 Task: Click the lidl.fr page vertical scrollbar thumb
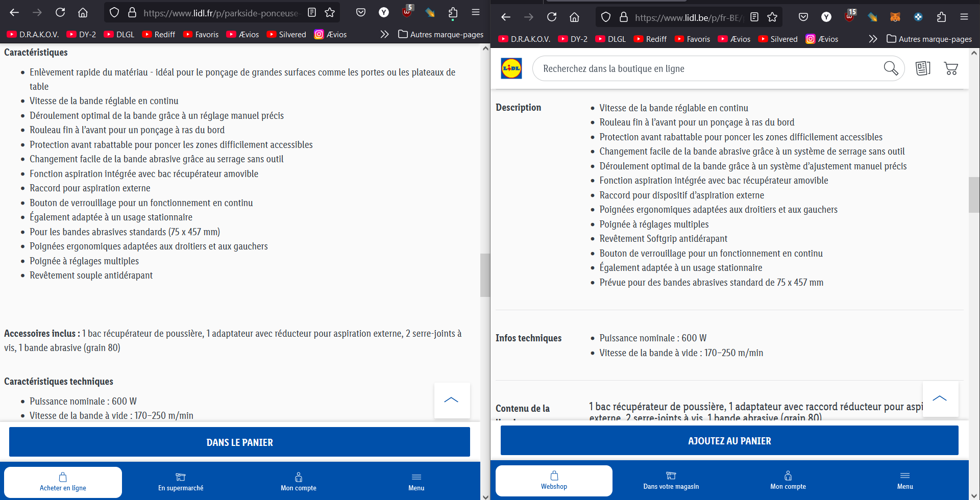coord(485,275)
